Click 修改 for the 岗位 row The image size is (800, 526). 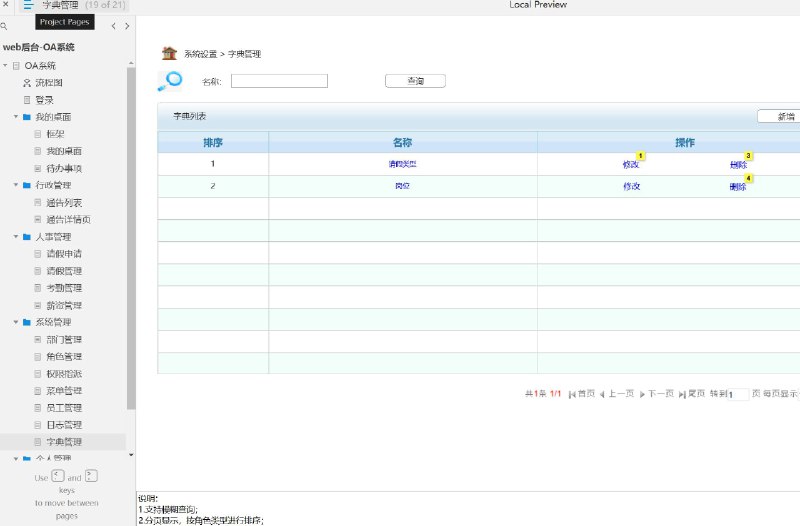(x=631, y=186)
